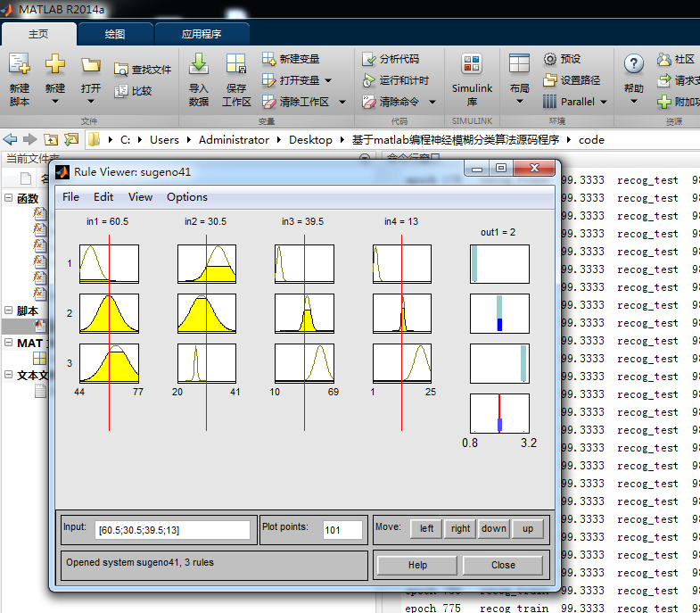The width and height of the screenshot is (700, 613).
Task: Click the Layout (布局) icon
Action: click(x=519, y=63)
